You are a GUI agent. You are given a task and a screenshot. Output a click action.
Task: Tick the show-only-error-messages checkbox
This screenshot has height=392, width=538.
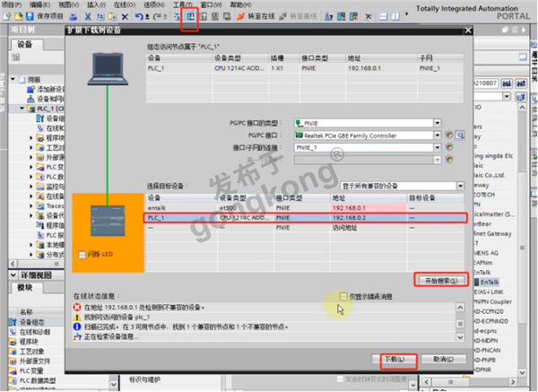[343, 296]
